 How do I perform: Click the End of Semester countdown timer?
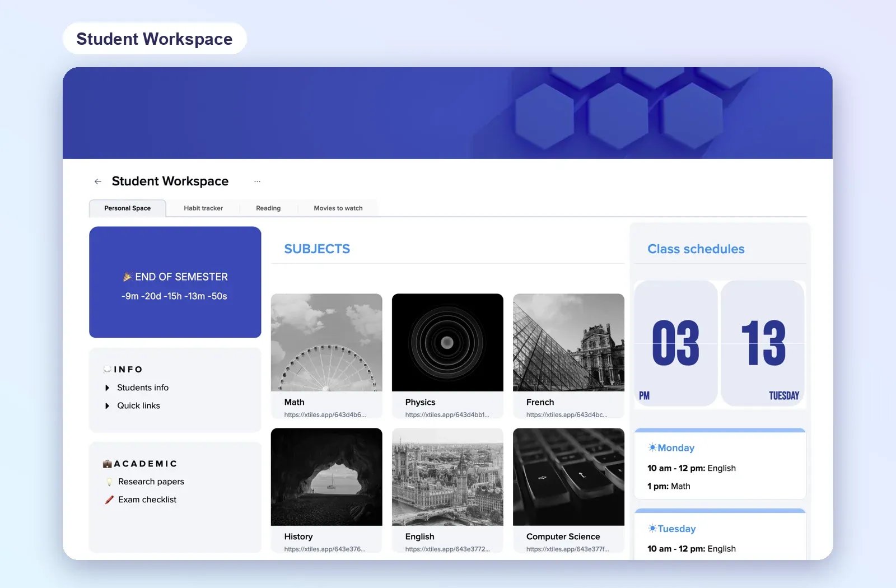pyautogui.click(x=174, y=296)
